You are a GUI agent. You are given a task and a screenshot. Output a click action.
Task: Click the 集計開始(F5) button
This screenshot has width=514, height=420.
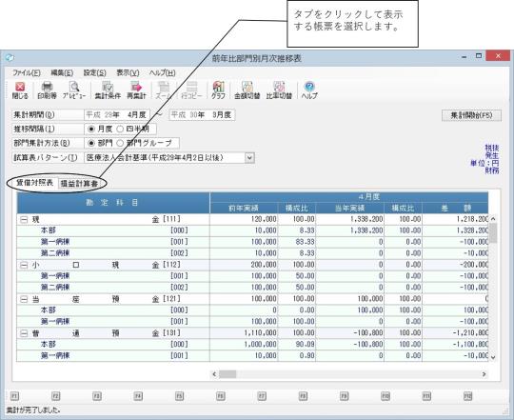click(x=471, y=115)
